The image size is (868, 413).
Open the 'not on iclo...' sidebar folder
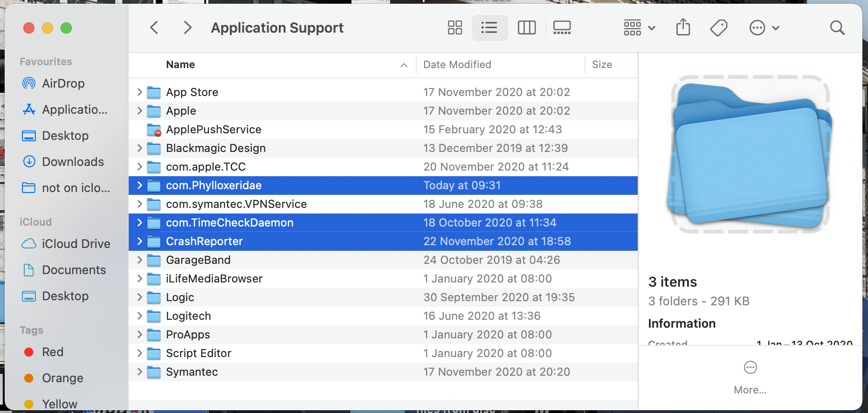(x=66, y=188)
